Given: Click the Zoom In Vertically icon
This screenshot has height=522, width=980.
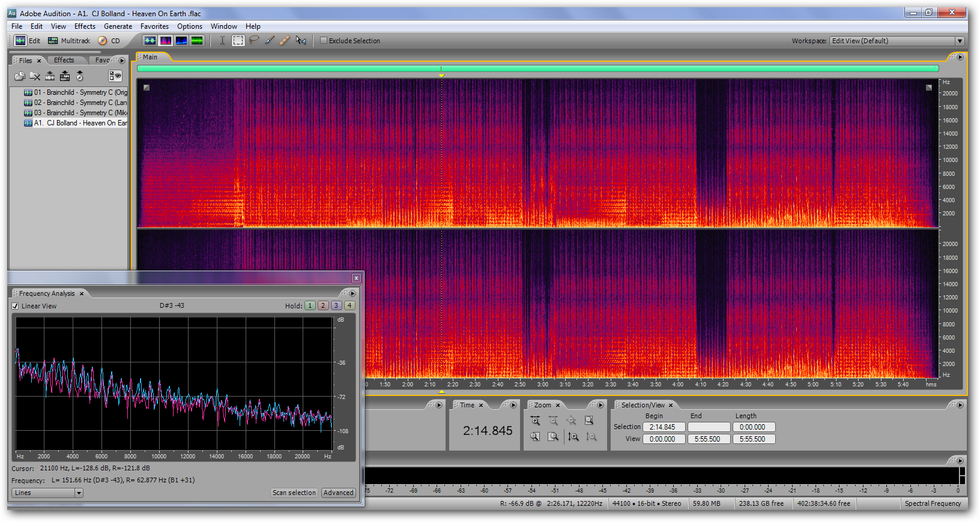Looking at the screenshot, I should pyautogui.click(x=573, y=437).
